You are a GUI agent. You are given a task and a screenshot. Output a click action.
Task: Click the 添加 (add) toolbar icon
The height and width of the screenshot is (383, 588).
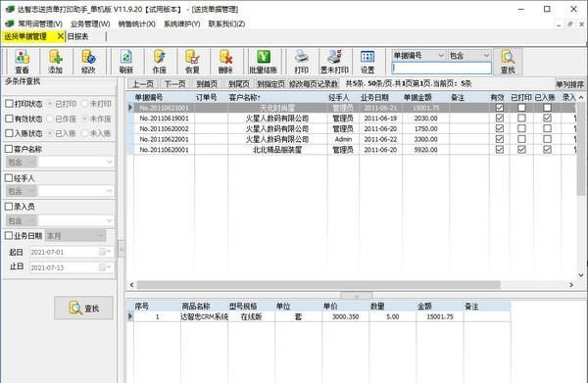(x=55, y=62)
